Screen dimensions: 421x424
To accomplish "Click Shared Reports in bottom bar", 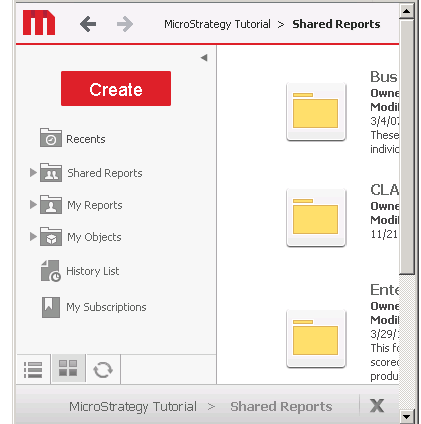I will pyautogui.click(x=281, y=407).
